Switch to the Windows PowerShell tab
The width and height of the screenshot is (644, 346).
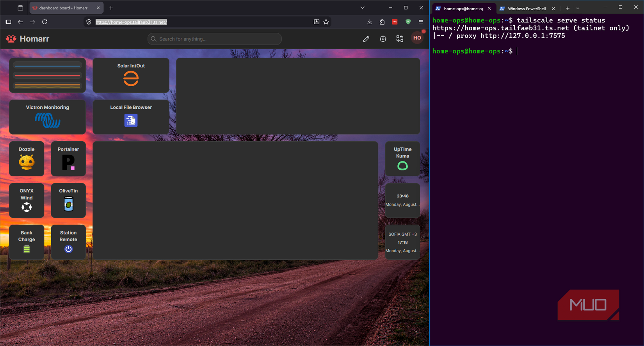(527, 9)
